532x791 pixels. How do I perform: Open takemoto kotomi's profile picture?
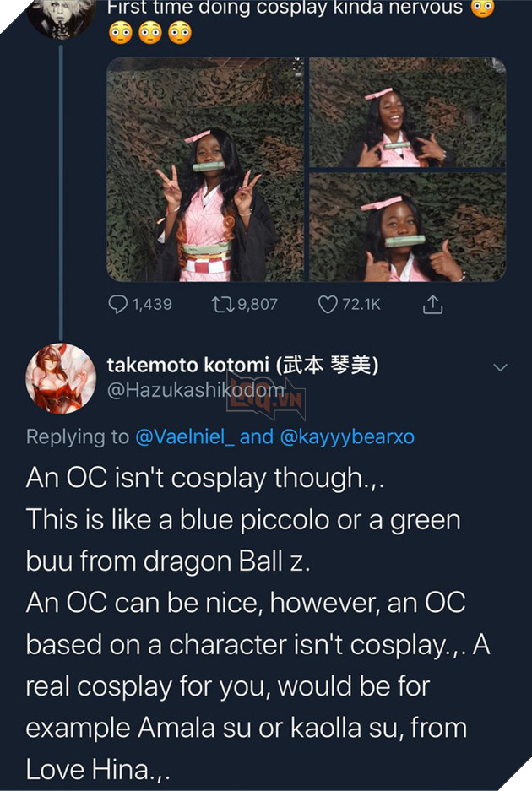click(x=61, y=377)
